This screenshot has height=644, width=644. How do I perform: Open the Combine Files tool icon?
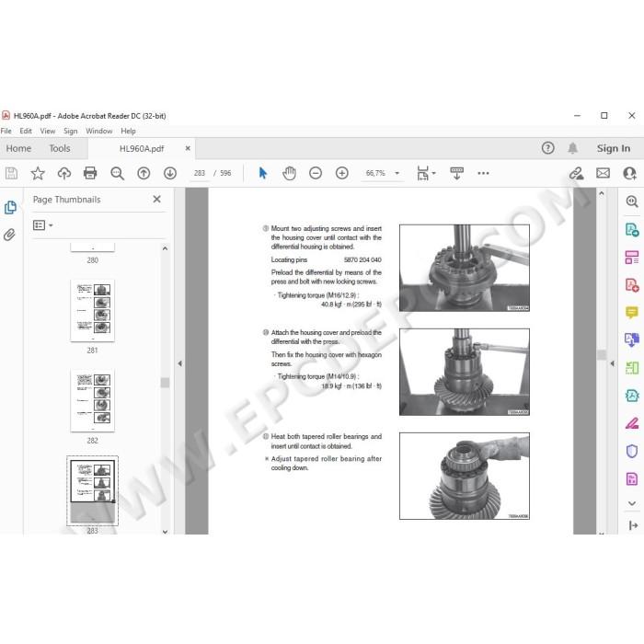[632, 340]
